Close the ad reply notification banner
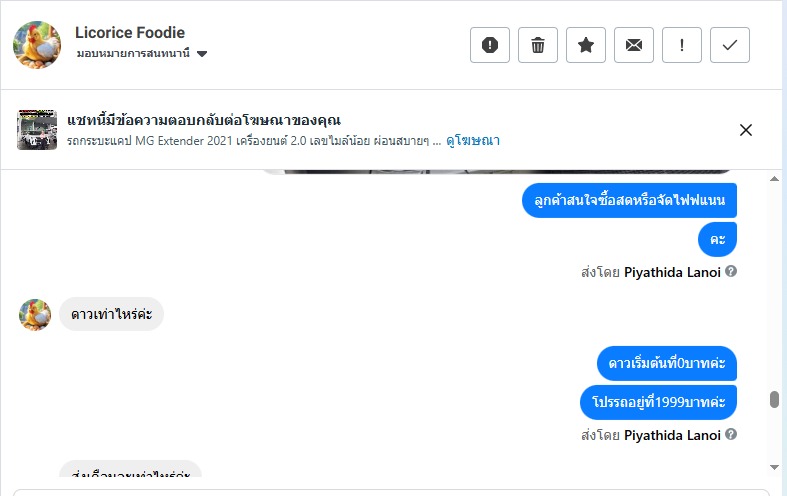The image size is (787, 496). pyautogui.click(x=745, y=129)
